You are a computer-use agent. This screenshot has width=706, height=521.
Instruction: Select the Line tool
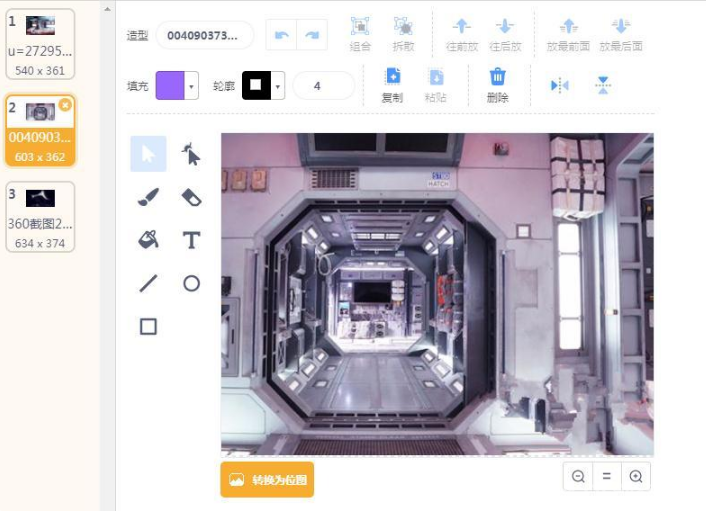point(148,283)
